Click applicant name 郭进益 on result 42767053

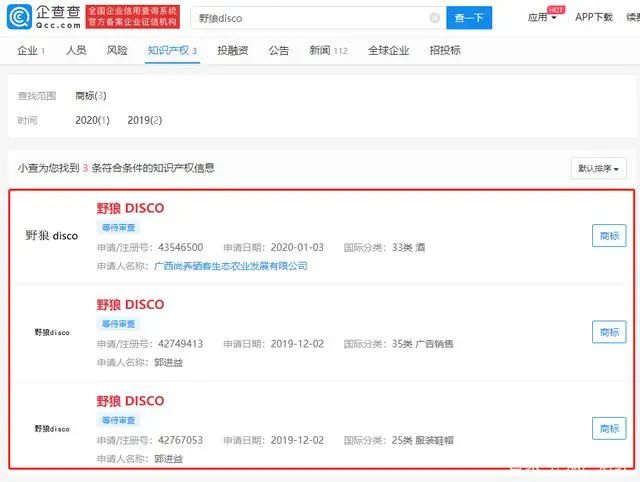pos(168,459)
